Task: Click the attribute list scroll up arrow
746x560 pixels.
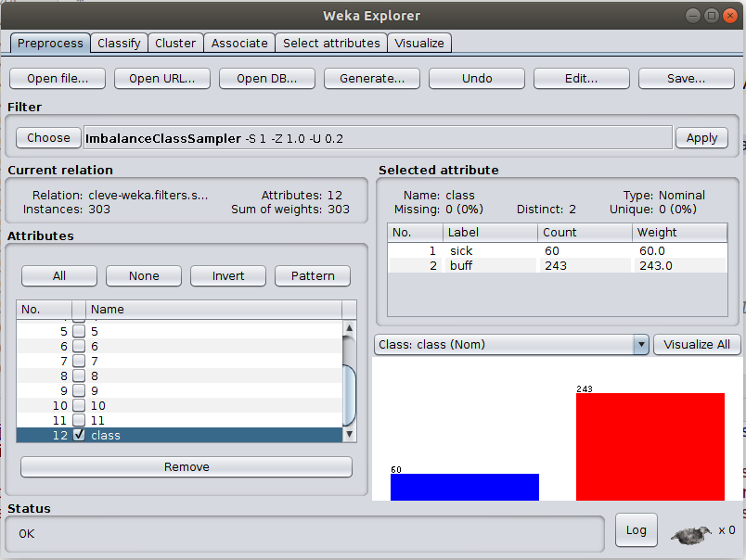Action: pos(349,327)
